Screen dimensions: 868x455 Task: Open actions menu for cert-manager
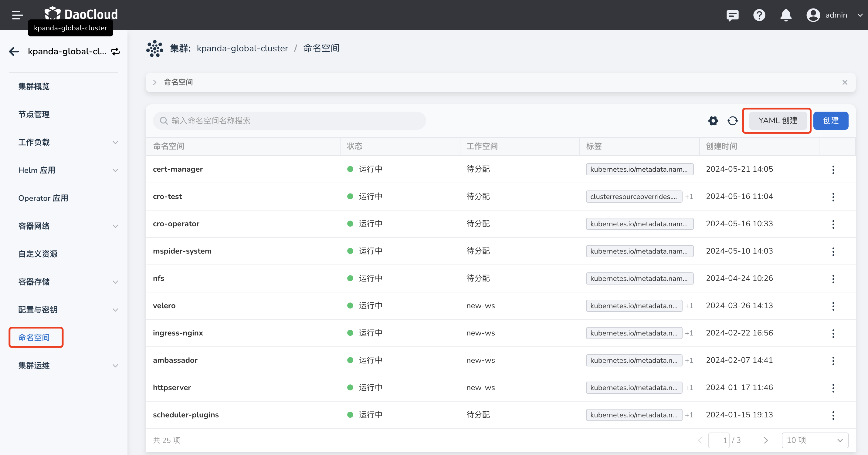tap(833, 169)
